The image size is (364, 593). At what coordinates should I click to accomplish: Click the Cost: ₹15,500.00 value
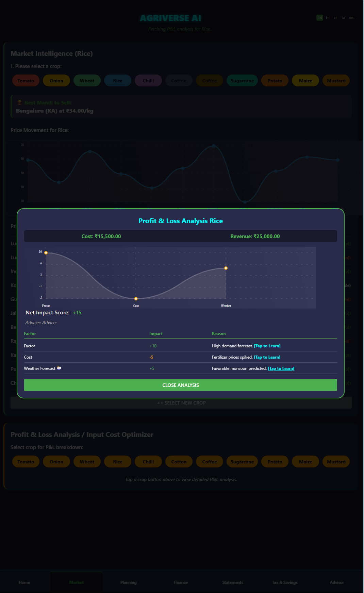tap(101, 236)
